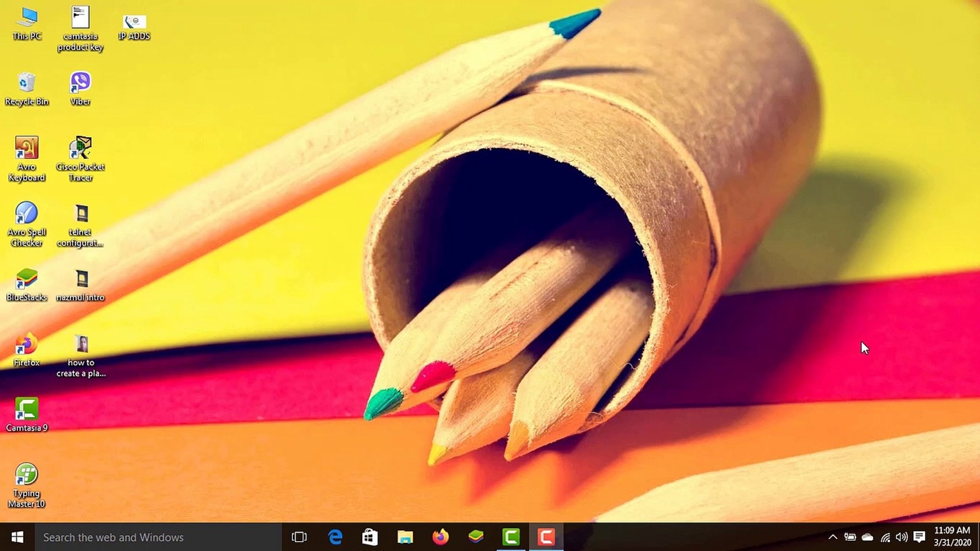Open the clock and date flyout

coord(952,537)
